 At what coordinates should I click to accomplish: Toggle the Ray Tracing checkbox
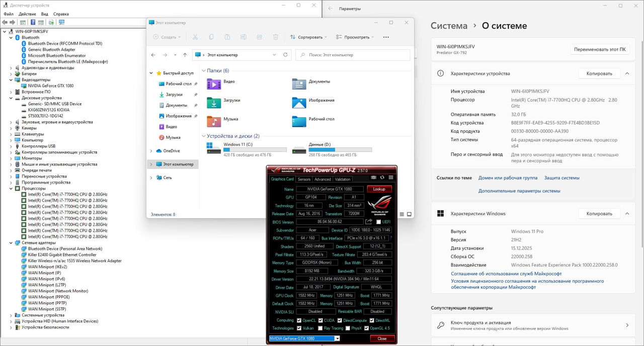tap(319, 328)
